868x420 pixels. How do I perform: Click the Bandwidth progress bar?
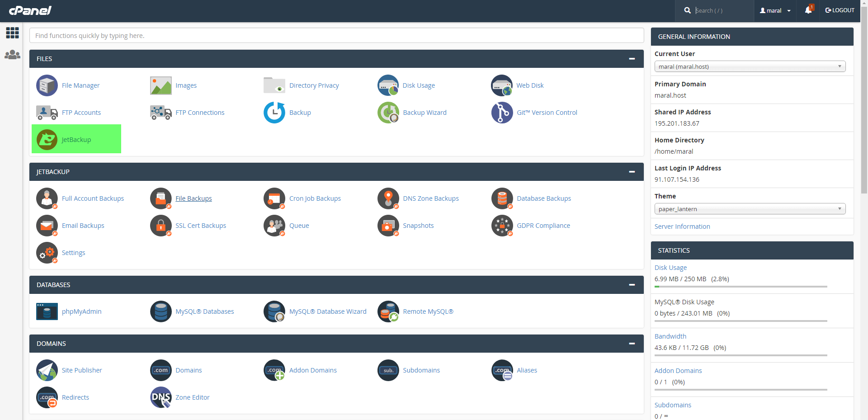pyautogui.click(x=741, y=355)
